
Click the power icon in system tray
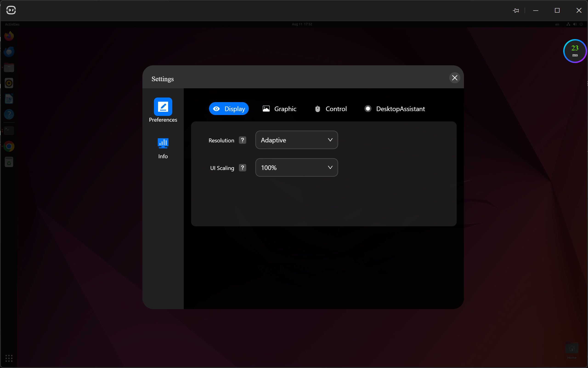(x=581, y=24)
